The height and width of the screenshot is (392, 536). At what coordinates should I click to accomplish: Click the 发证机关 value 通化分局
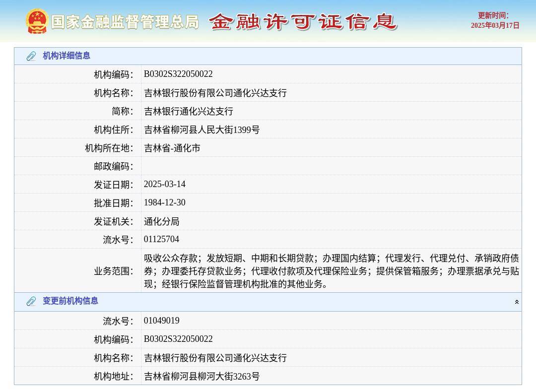tap(161, 221)
